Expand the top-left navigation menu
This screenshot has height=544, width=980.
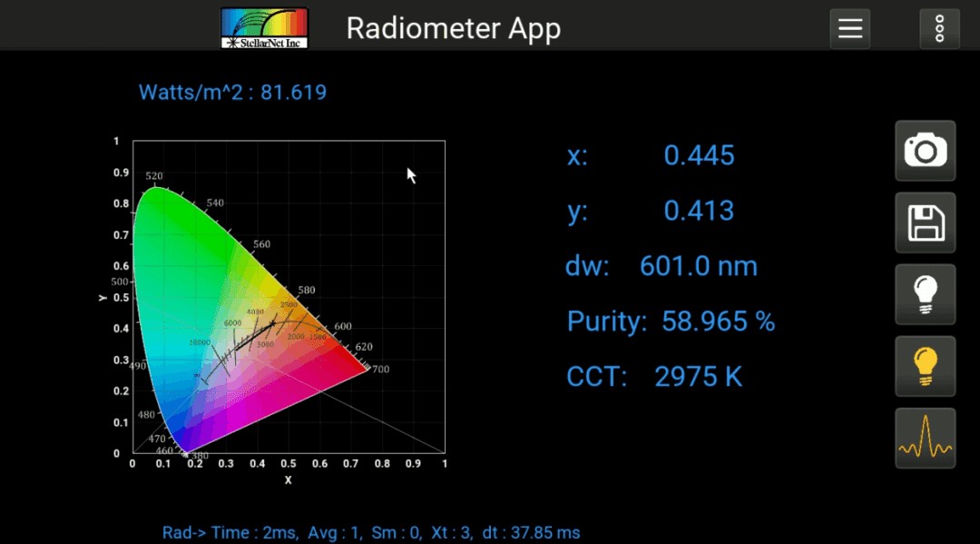(849, 28)
